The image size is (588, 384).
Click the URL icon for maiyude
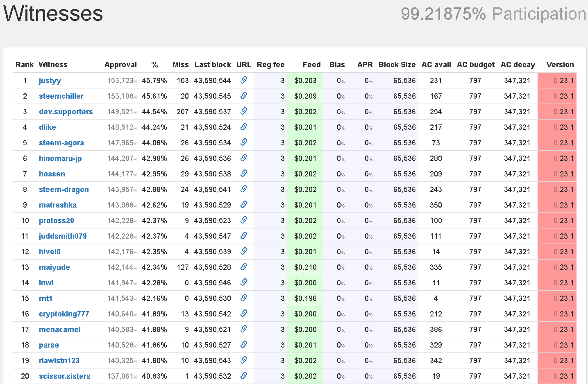[243, 267]
